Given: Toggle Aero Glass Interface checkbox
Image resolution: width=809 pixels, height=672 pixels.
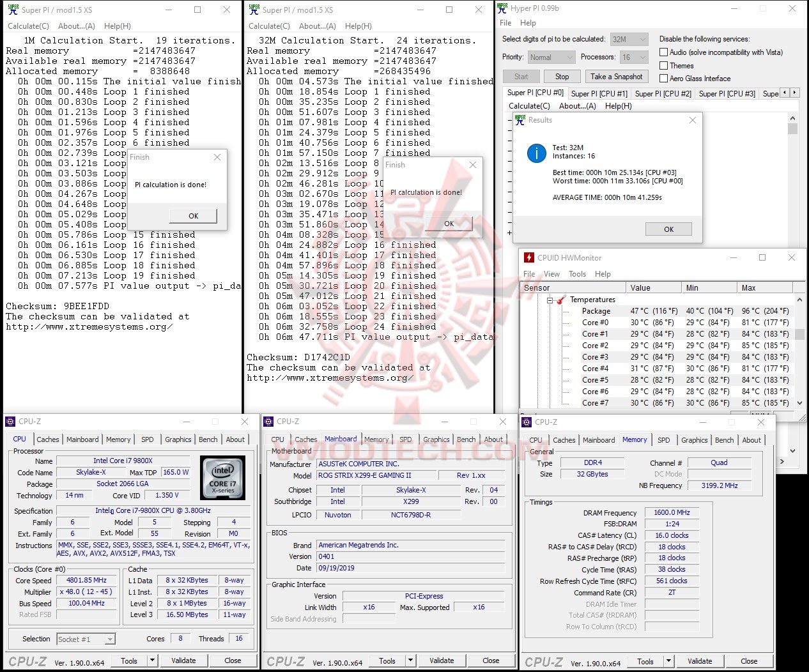Looking at the screenshot, I should coord(664,79).
